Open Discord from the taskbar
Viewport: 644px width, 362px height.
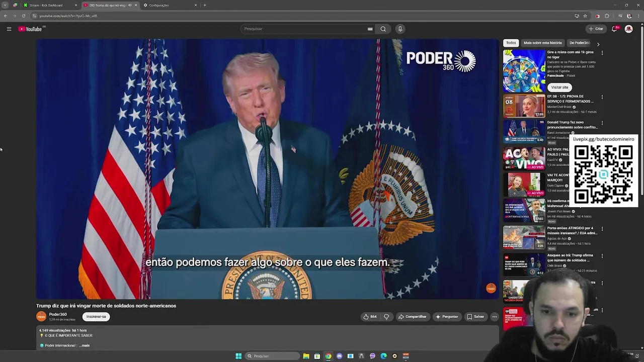pos(339,356)
